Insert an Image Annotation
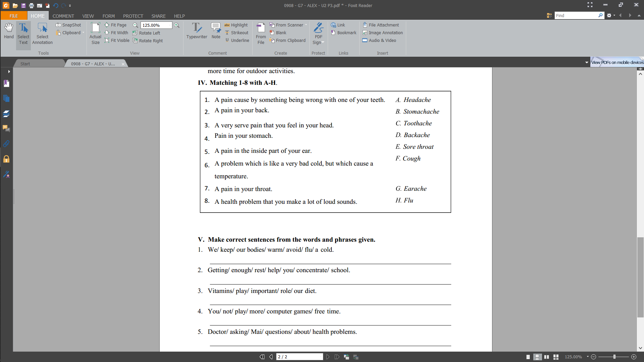The image size is (644, 362). [x=383, y=33]
